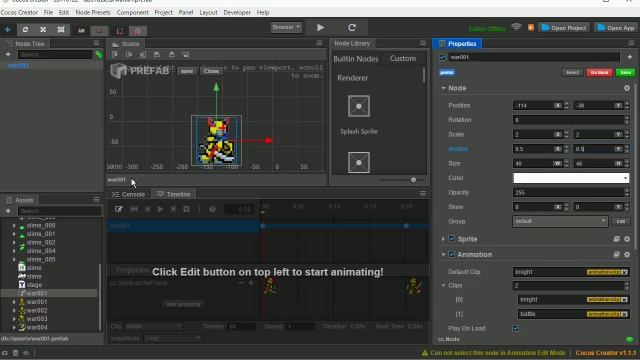The height and width of the screenshot is (360, 640).
Task: Open the Sprite component help icon
Action: pos(616,239)
